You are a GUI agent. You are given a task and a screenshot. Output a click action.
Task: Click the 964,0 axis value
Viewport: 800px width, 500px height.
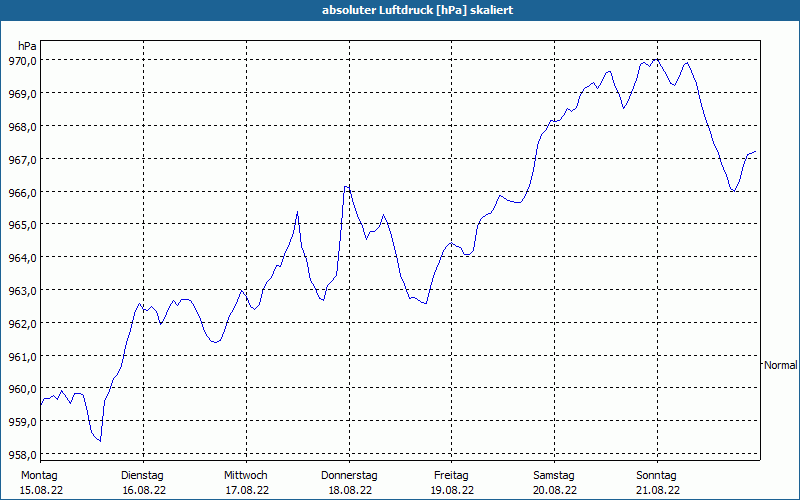pyautogui.click(x=22, y=258)
